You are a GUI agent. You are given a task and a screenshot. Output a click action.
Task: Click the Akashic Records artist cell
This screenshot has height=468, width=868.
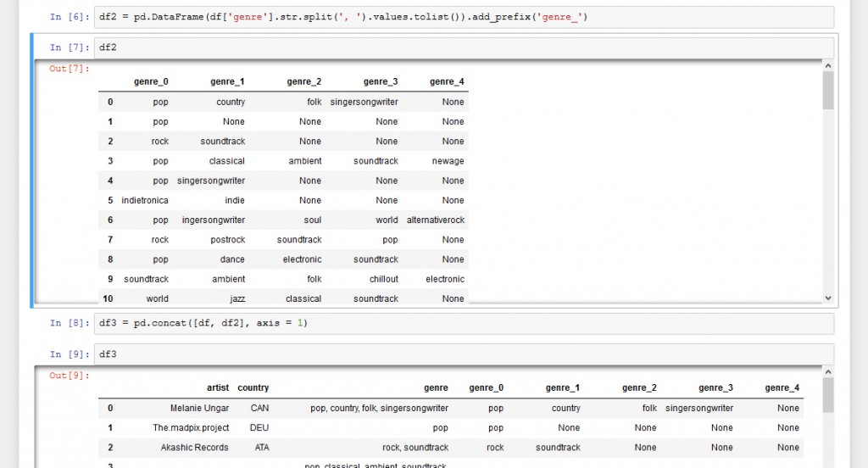pos(195,447)
